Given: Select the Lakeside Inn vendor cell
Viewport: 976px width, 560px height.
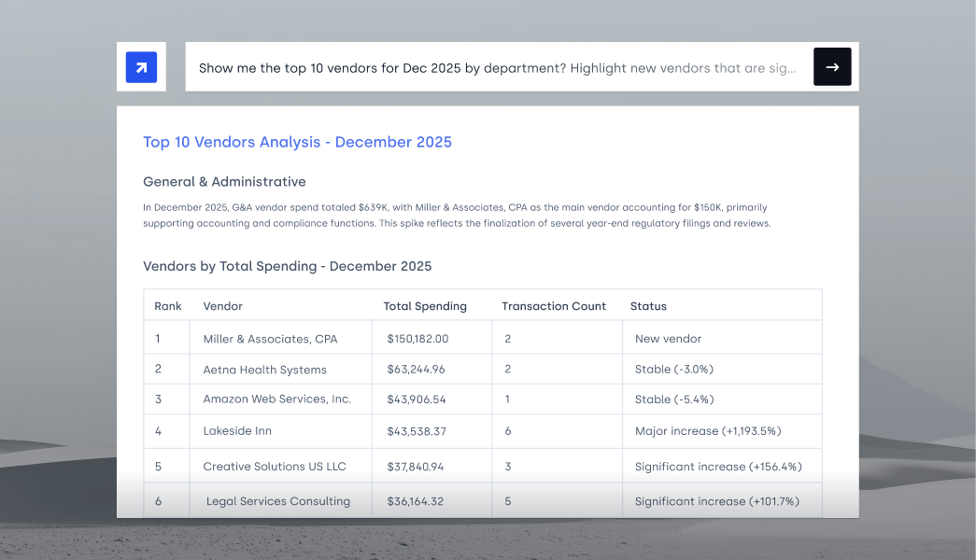Looking at the screenshot, I should click(237, 431).
